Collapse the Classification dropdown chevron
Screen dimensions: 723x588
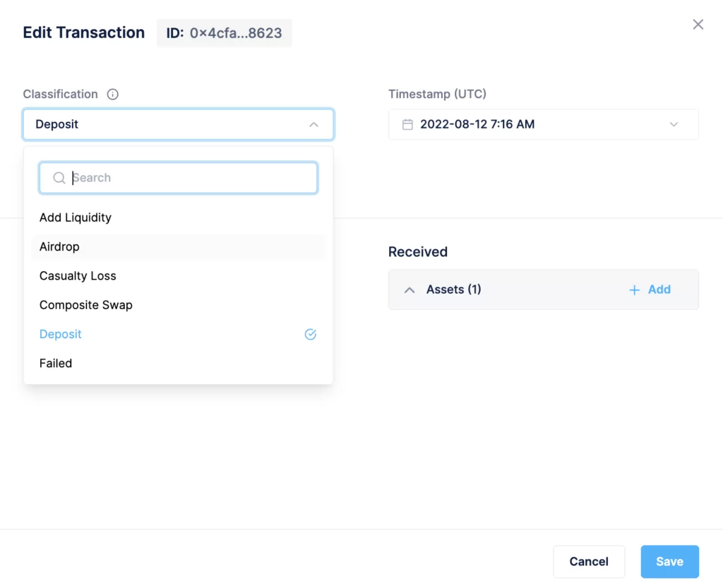[x=313, y=124]
